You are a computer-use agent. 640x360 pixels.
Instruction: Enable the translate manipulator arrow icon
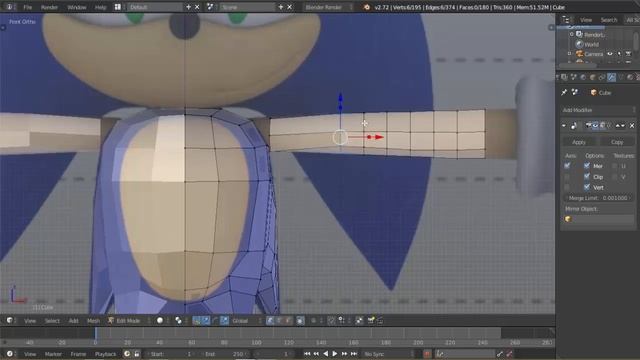[206, 320]
